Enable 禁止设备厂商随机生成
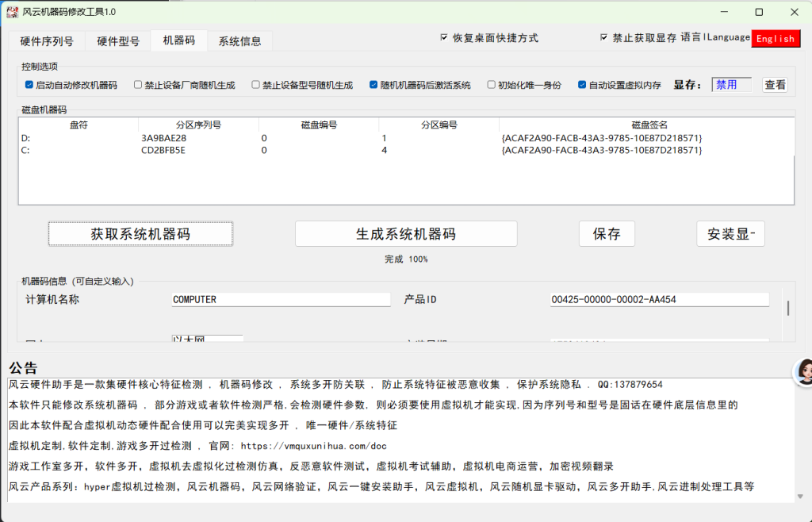The width and height of the screenshot is (812, 522). [139, 86]
